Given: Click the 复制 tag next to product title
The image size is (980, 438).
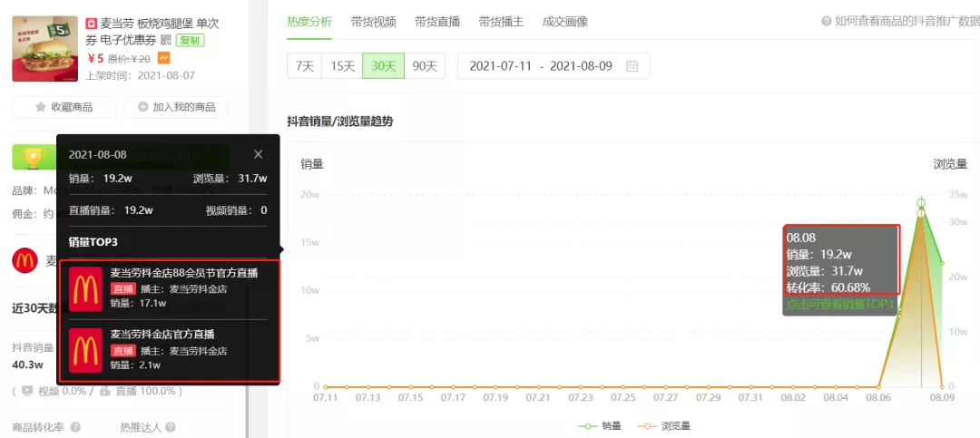Looking at the screenshot, I should pyautogui.click(x=190, y=41).
